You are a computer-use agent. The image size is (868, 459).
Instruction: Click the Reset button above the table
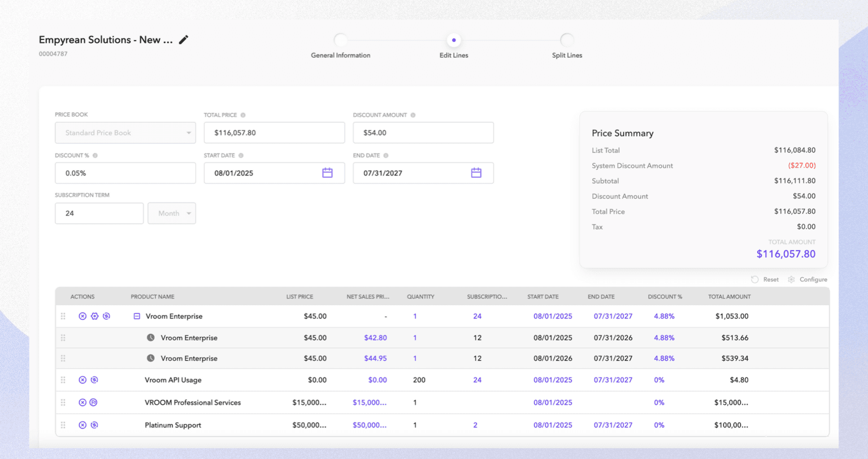point(765,279)
